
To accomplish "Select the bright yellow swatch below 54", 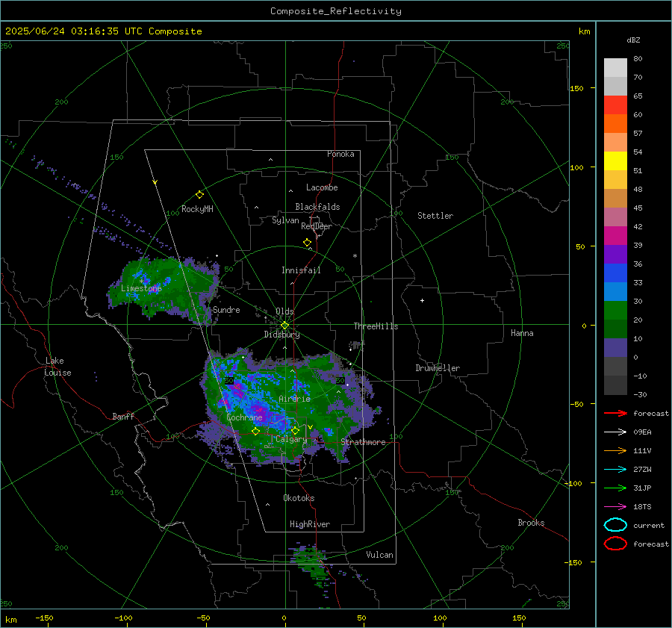I will pos(615,161).
